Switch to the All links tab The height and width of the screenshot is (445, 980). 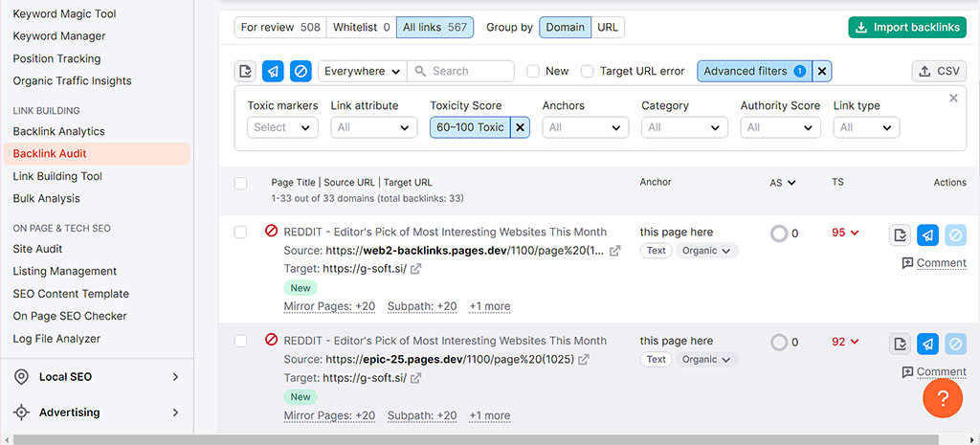pyautogui.click(x=435, y=28)
